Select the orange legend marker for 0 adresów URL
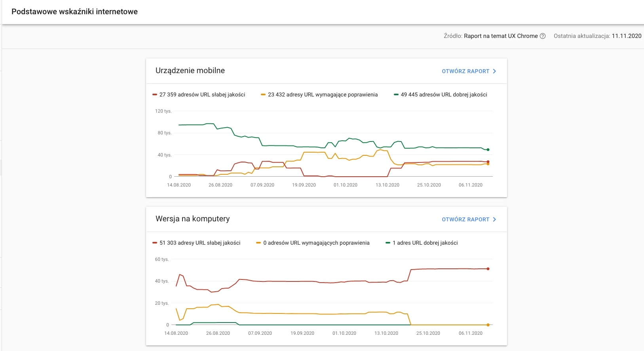The image size is (644, 351). tap(259, 243)
